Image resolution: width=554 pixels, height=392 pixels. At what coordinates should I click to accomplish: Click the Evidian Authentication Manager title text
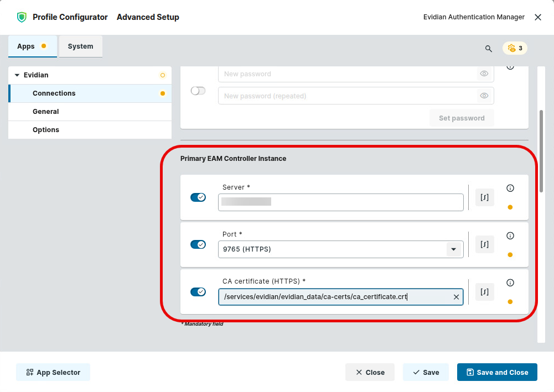click(474, 17)
